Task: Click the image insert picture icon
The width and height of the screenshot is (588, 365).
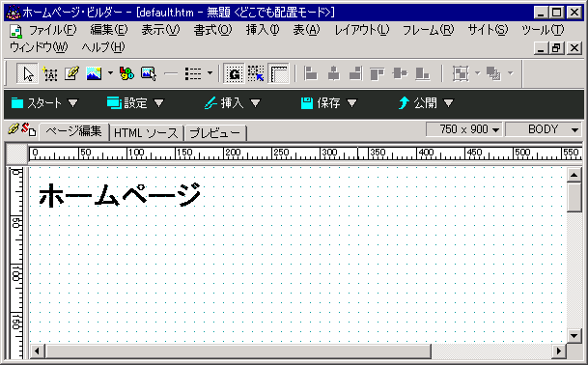Action: 94,73
